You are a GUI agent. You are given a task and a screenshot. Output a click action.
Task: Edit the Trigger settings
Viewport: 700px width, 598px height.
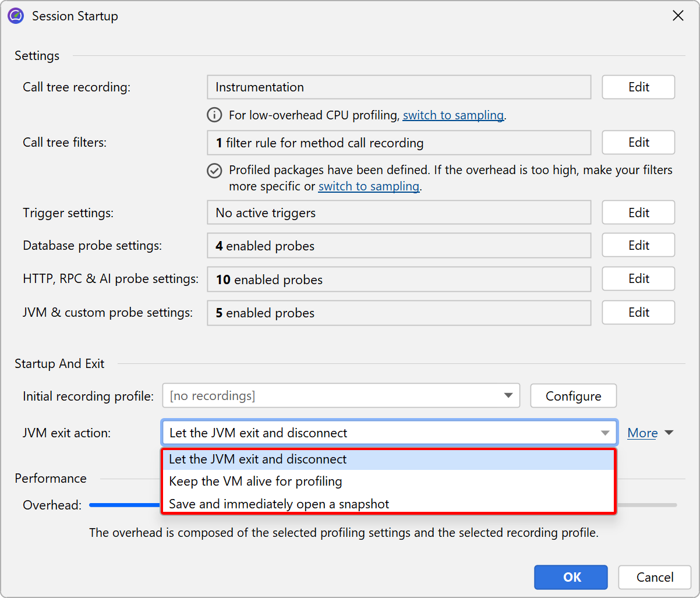pos(638,213)
